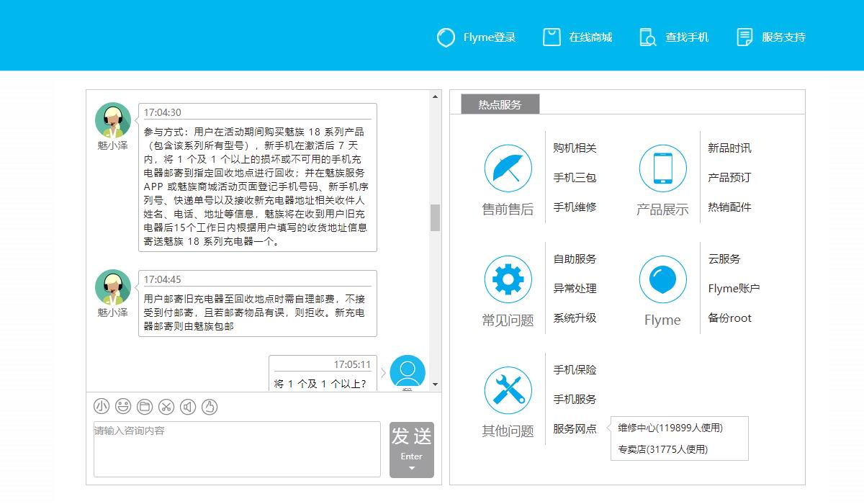The width and height of the screenshot is (864, 504).
Task: Click the 自助服务 link
Action: click(575, 259)
